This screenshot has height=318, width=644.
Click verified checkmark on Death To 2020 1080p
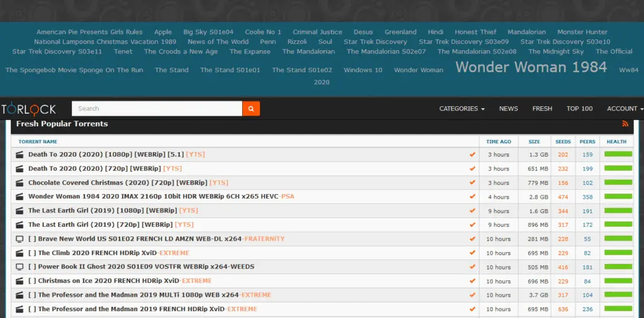click(x=472, y=155)
